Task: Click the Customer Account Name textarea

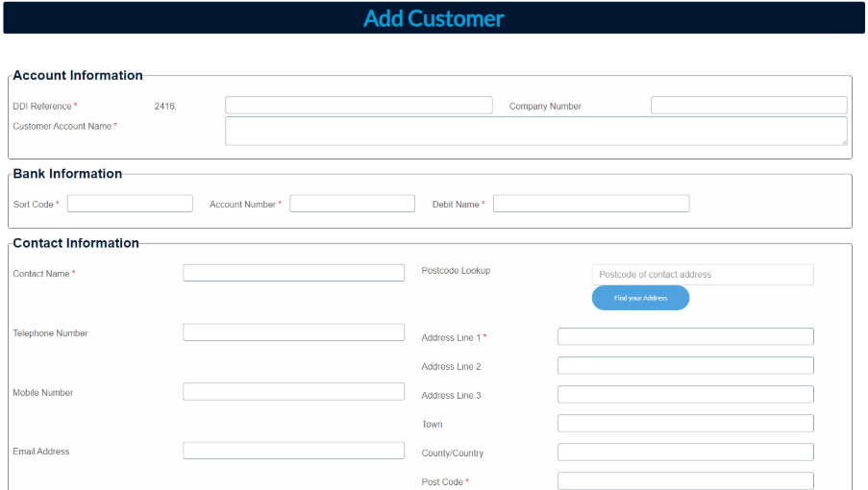Action: click(535, 131)
